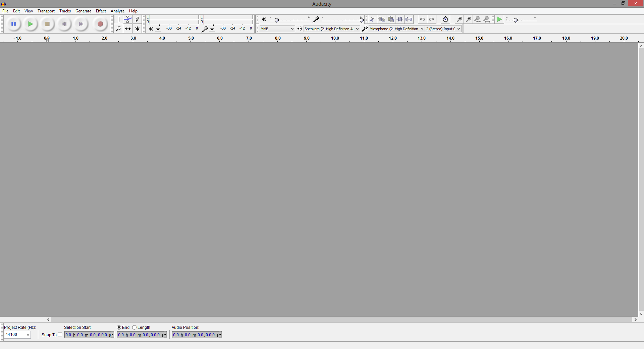The height and width of the screenshot is (349, 644).
Task: Open the Analyze menu
Action: pos(117,11)
